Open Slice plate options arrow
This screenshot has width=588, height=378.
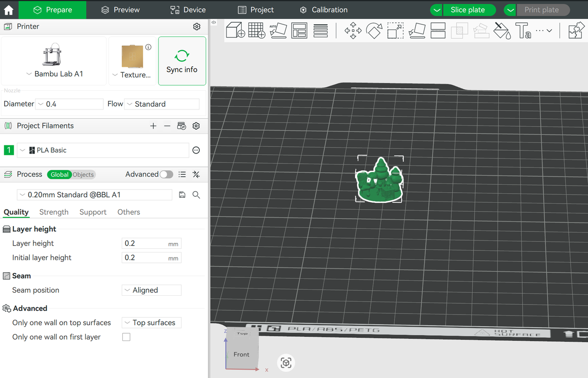436,10
